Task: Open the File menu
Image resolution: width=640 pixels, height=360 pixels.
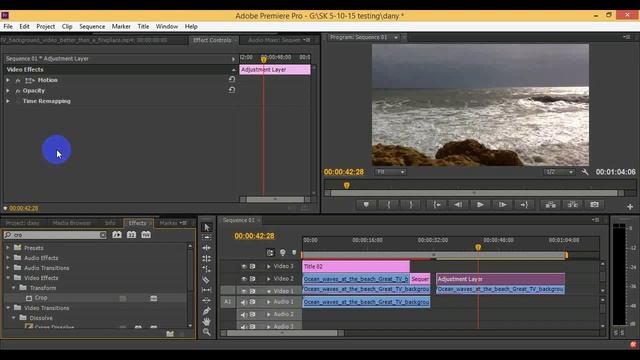Action: (x=8, y=26)
